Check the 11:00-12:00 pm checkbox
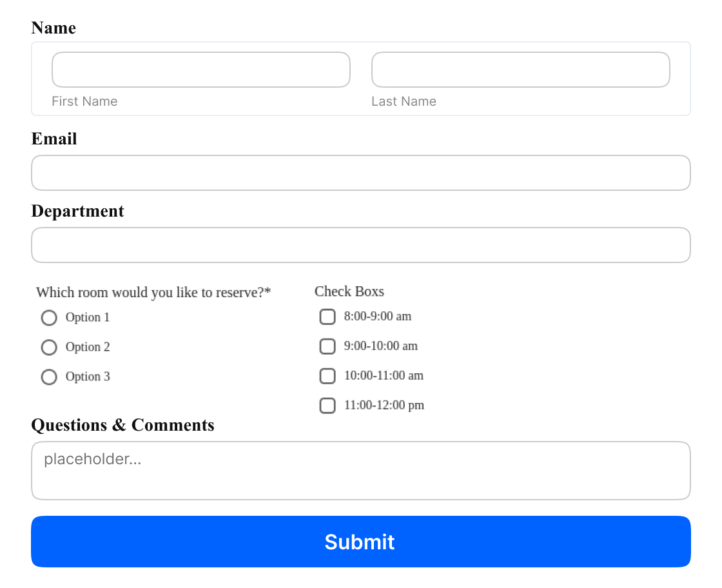The image size is (722, 588). click(327, 406)
